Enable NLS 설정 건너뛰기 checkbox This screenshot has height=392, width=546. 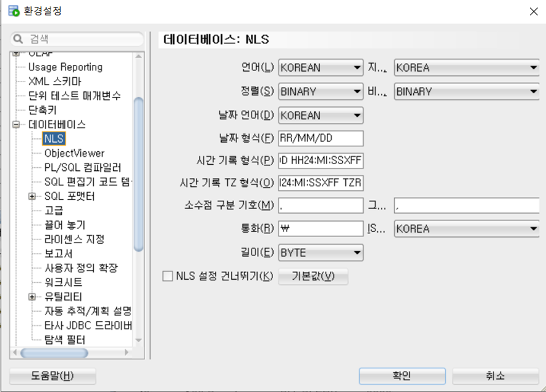(x=167, y=276)
